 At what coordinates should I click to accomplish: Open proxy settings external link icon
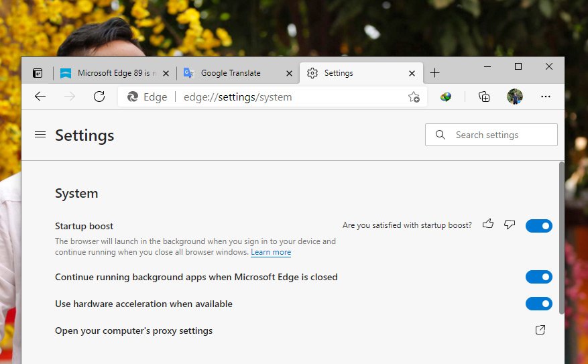click(540, 330)
